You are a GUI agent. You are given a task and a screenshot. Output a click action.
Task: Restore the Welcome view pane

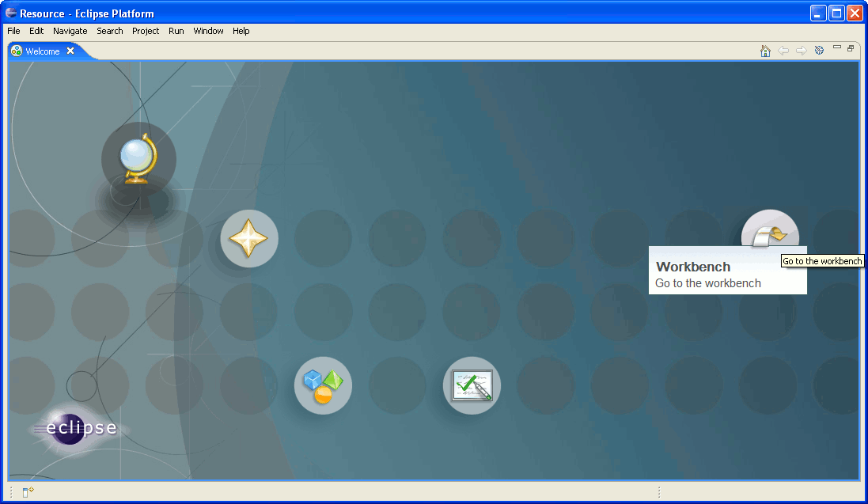pos(851,48)
